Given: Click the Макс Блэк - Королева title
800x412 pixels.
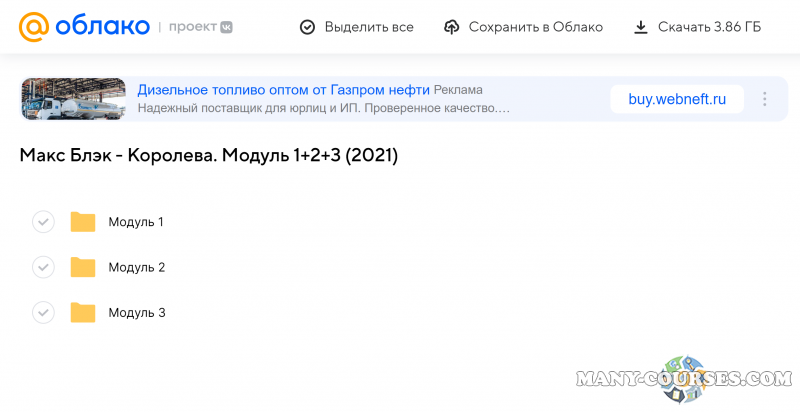Looking at the screenshot, I should tap(208, 156).
